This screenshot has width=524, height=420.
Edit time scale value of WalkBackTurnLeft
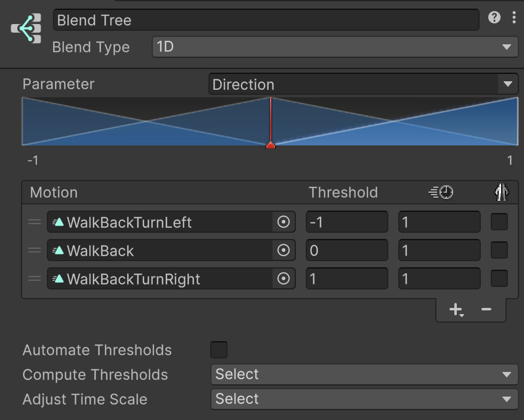point(440,222)
